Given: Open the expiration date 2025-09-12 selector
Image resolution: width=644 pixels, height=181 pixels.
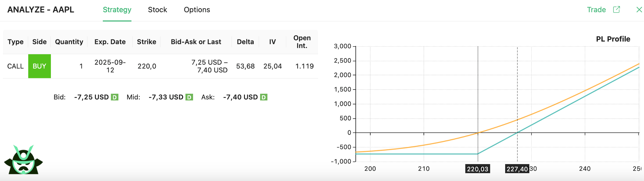Looking at the screenshot, I should tap(110, 66).
